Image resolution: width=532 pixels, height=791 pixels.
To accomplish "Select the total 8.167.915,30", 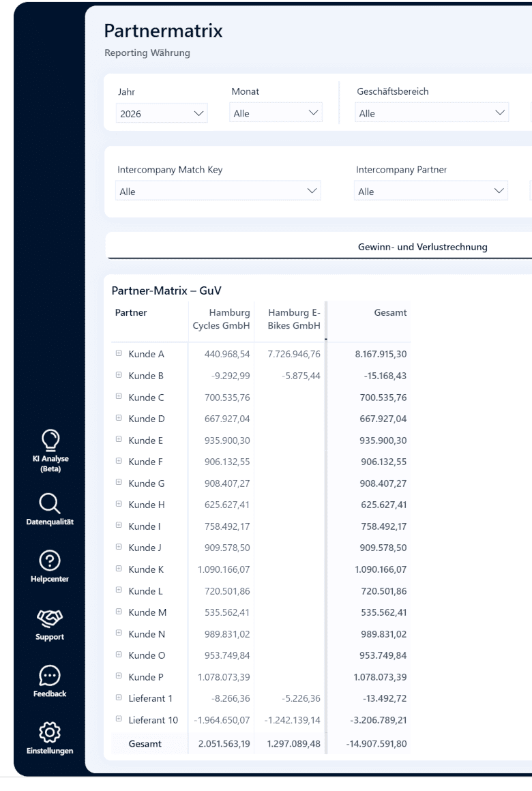I will coord(381,354).
